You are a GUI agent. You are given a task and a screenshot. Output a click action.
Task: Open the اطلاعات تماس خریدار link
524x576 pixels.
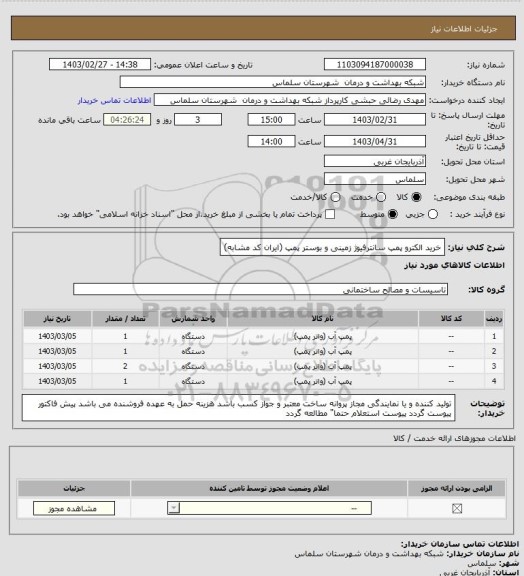(115, 100)
